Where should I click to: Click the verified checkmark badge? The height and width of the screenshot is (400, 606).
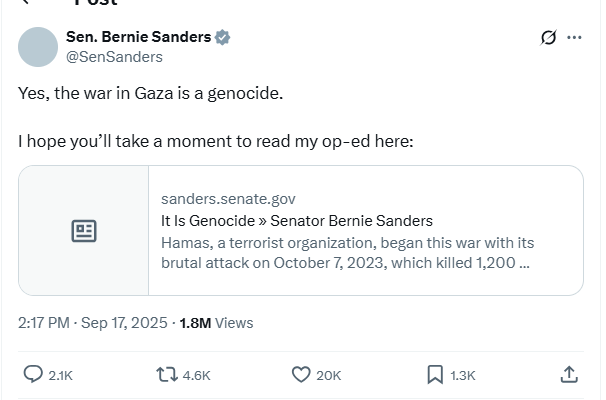223,37
